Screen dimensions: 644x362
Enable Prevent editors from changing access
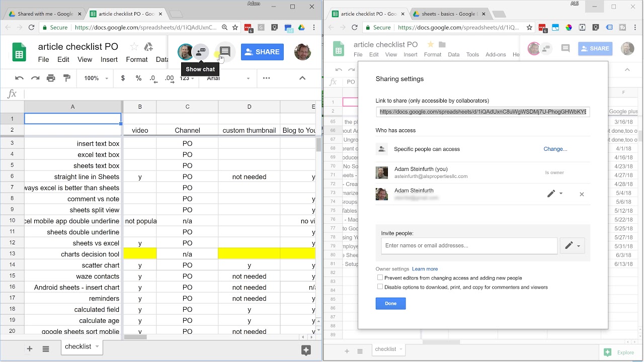[x=380, y=278]
